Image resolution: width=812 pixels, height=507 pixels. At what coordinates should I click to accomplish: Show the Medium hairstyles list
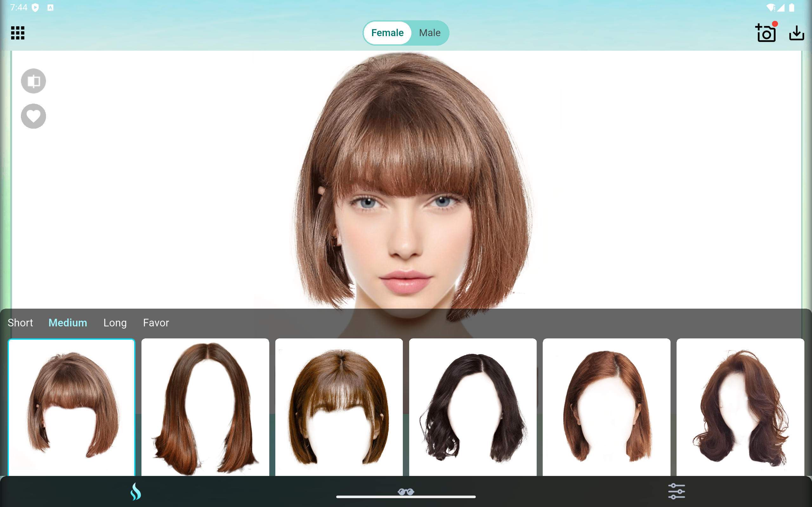(x=68, y=323)
